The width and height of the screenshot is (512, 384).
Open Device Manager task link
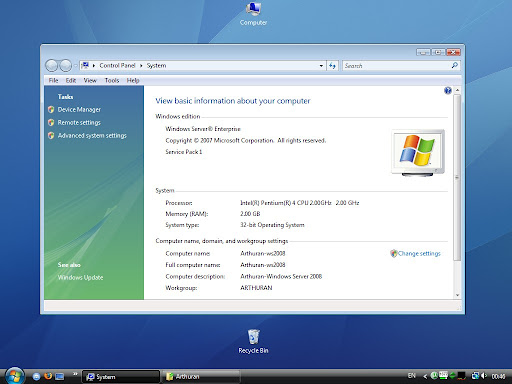point(79,109)
